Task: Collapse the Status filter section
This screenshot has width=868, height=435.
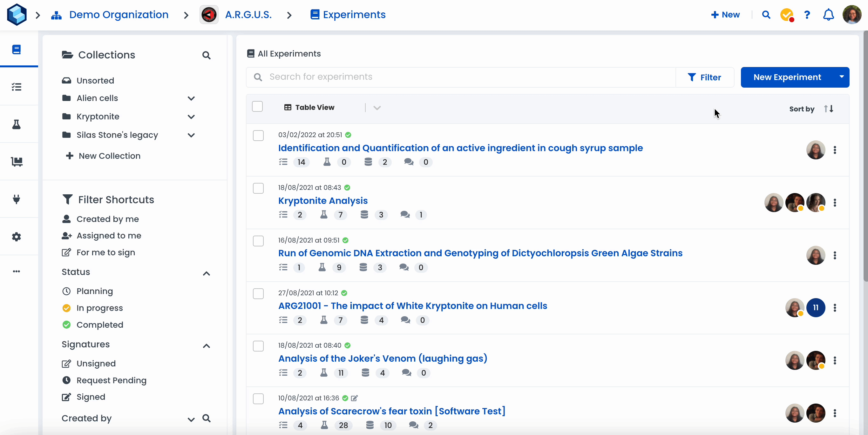Action: (206, 273)
